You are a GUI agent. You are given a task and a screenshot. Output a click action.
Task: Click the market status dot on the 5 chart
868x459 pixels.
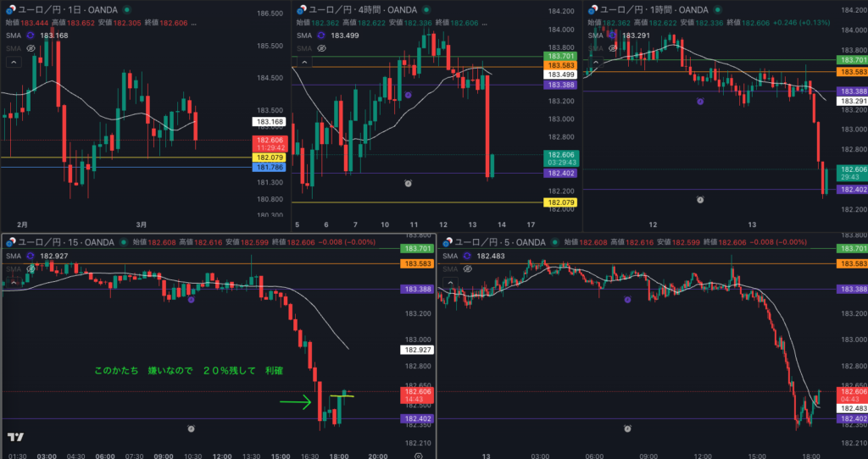click(x=554, y=242)
